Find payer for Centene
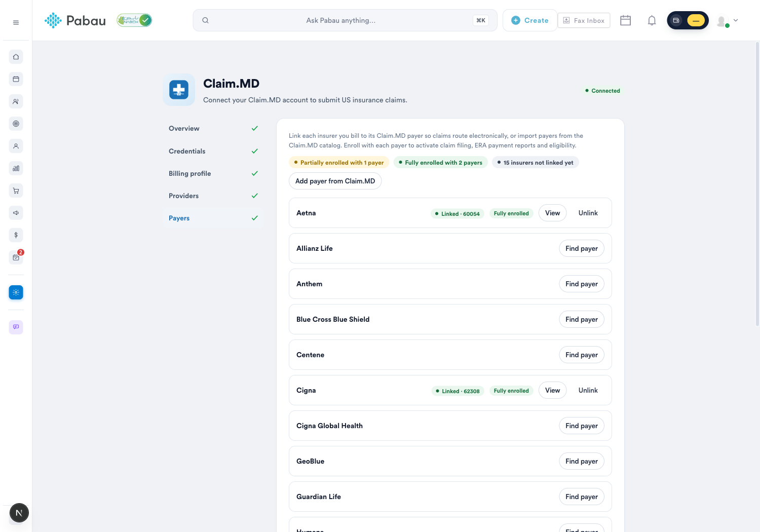760x532 pixels. pyautogui.click(x=582, y=355)
